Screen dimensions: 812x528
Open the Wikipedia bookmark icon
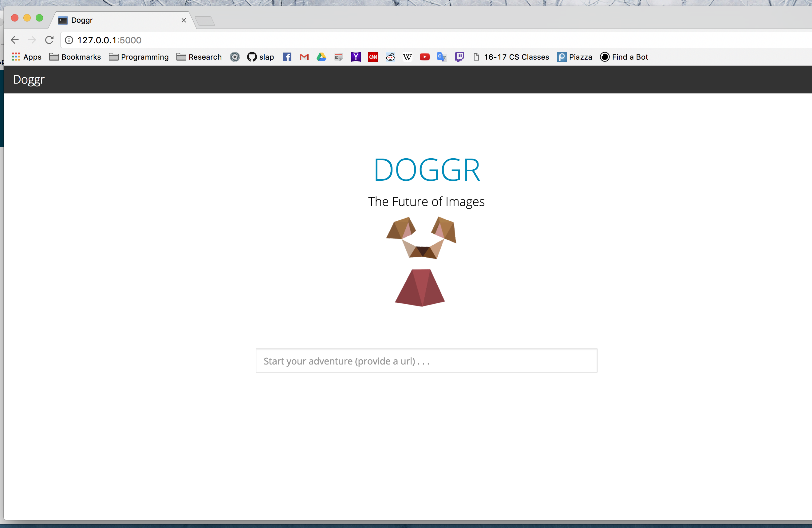[x=407, y=57]
